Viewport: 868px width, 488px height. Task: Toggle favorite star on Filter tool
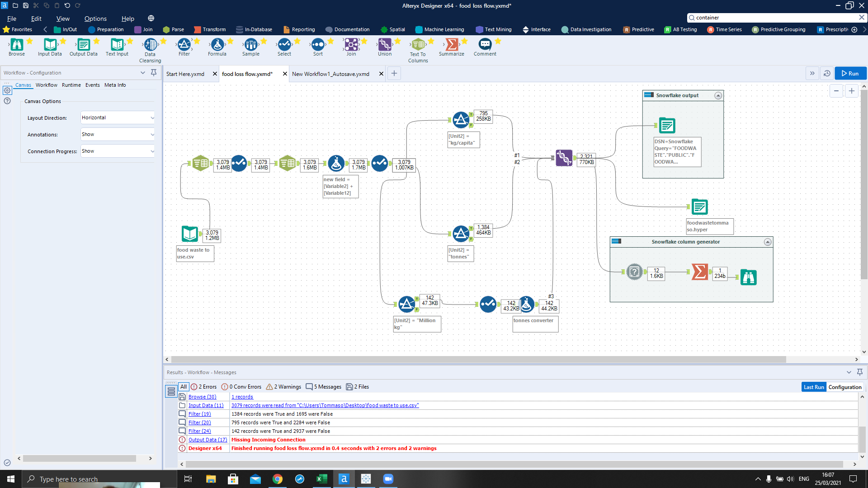[x=197, y=41]
